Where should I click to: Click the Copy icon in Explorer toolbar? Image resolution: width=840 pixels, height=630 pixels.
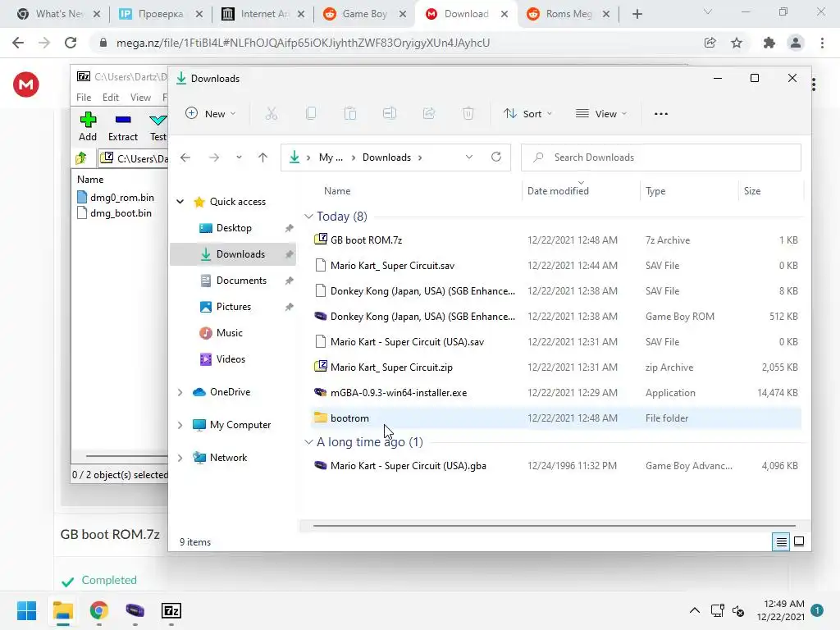pos(311,113)
